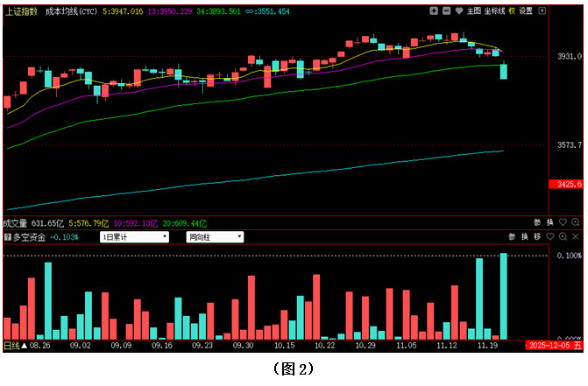Click the 换 icon in the 成交量 panel

tap(549, 223)
